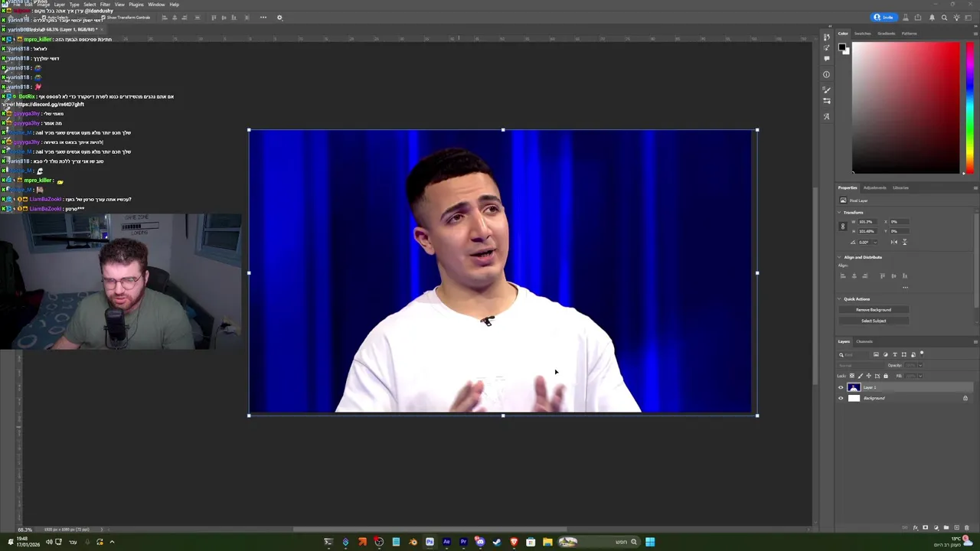Collapse the Quick Actions section
This screenshot has width=980, height=551.
click(839, 299)
